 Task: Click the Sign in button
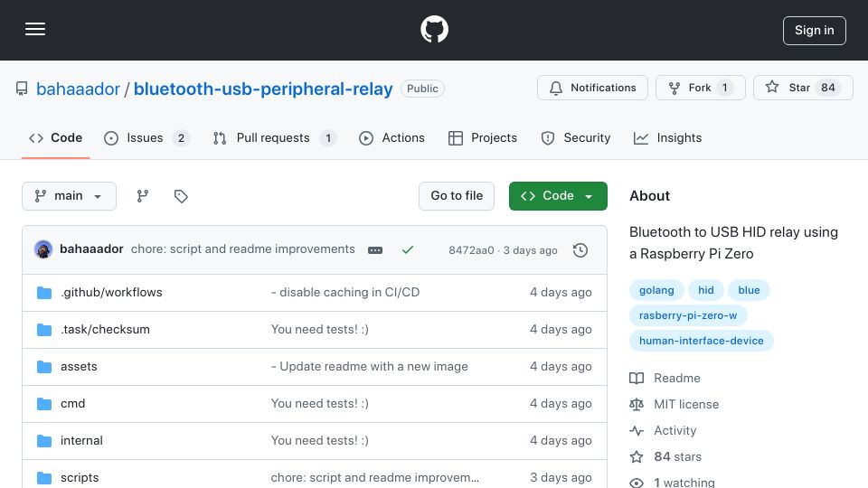tap(815, 31)
